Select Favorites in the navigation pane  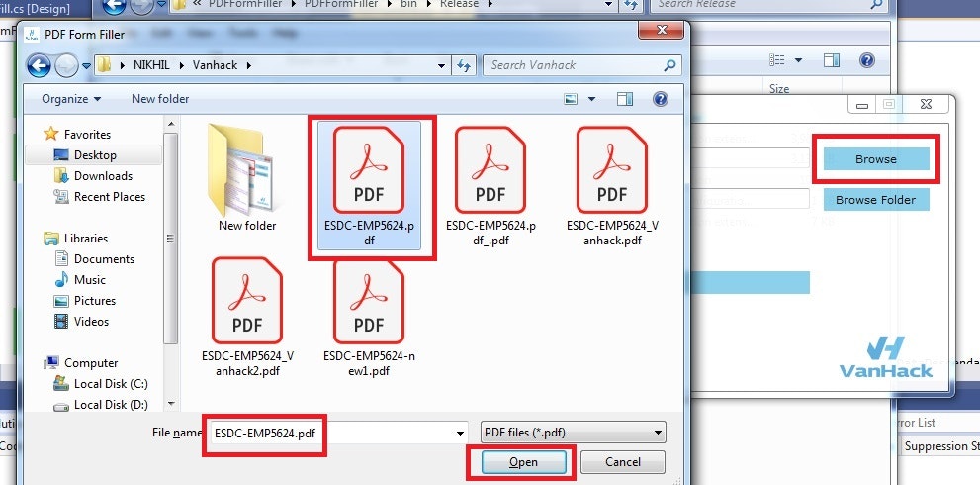(87, 134)
